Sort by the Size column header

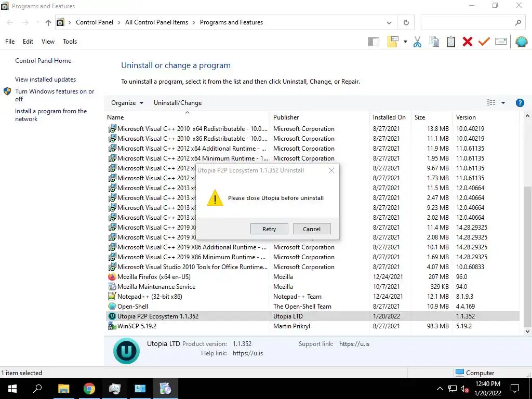point(432,117)
